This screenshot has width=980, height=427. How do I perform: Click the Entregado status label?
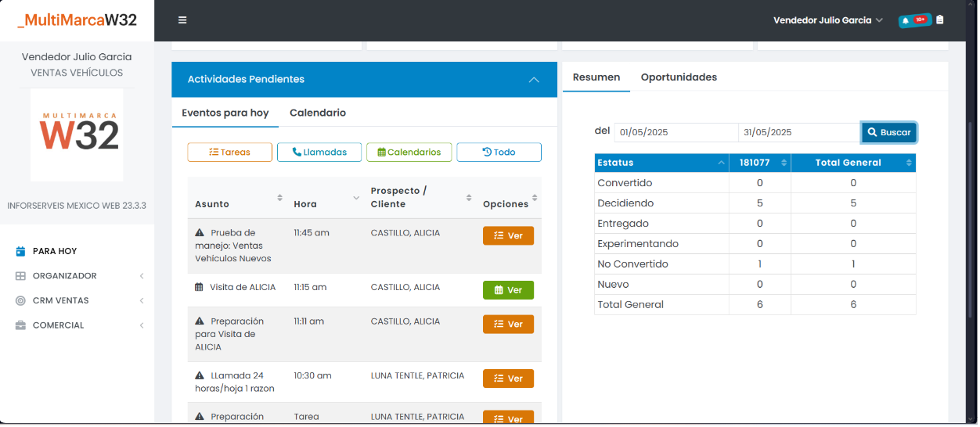click(x=623, y=224)
